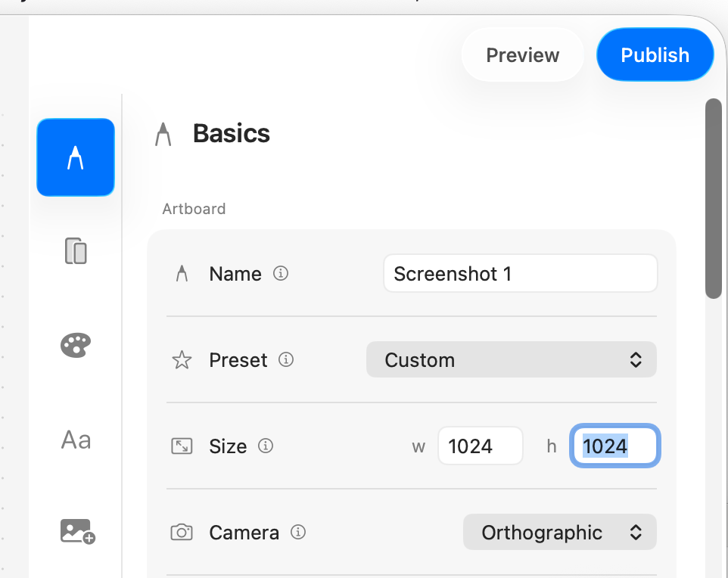Click the compass icon beside Basics heading
Image resolution: width=728 pixels, height=578 pixels.
click(x=163, y=134)
